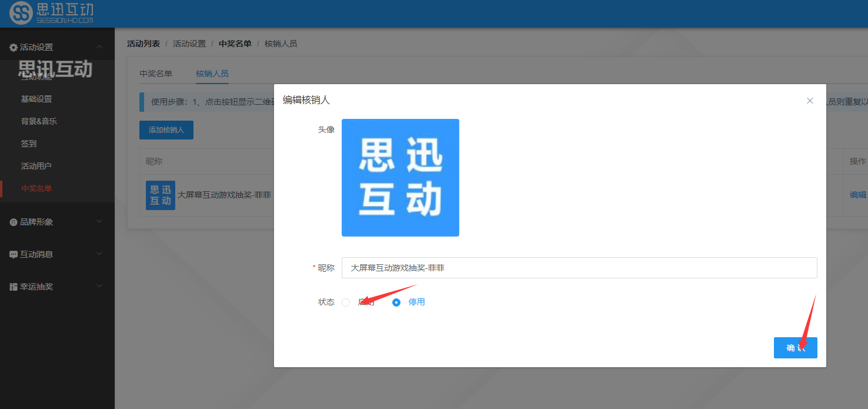This screenshot has height=409, width=868.
Task: Click the 添加核销人 button
Action: (166, 130)
